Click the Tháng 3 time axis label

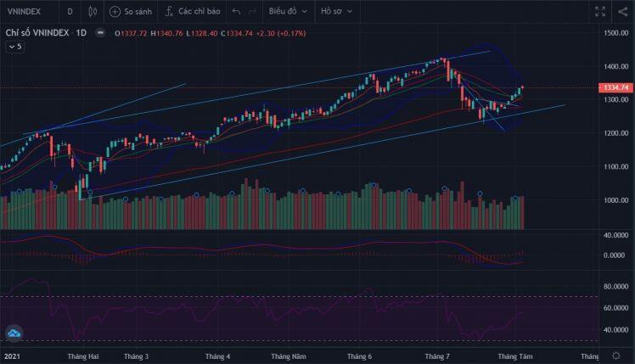pos(136,356)
